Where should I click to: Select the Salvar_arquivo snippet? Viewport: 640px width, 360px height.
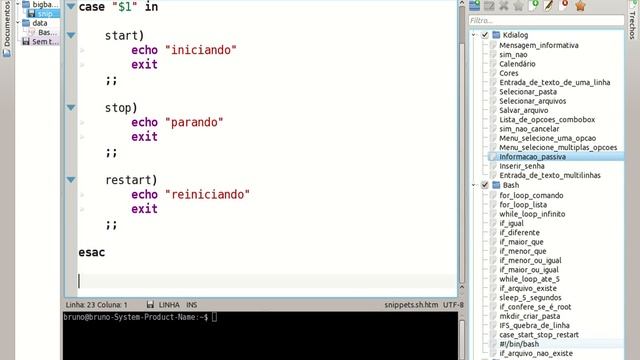[x=524, y=111]
